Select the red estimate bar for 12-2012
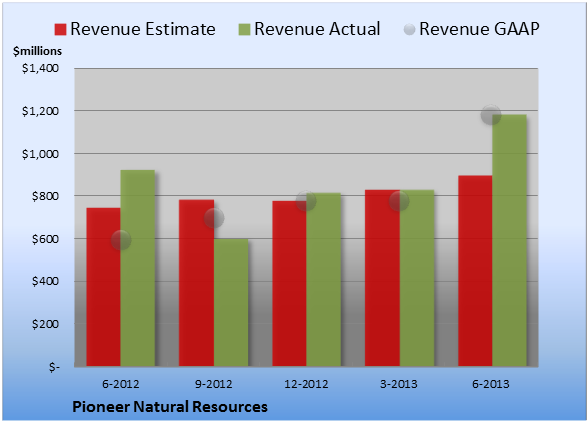The width and height of the screenshot is (588, 422). pos(290,284)
